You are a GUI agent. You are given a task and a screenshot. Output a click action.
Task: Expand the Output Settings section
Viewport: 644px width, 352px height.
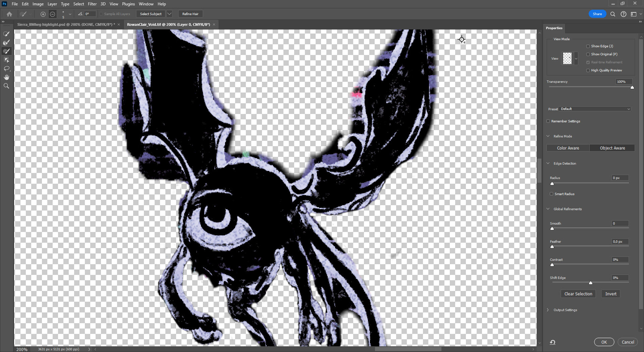point(548,310)
